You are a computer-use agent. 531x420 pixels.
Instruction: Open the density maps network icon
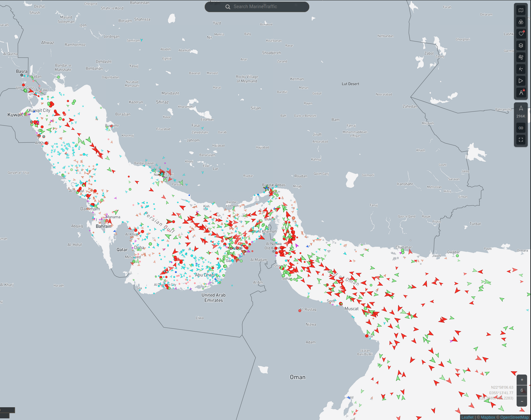point(521,69)
